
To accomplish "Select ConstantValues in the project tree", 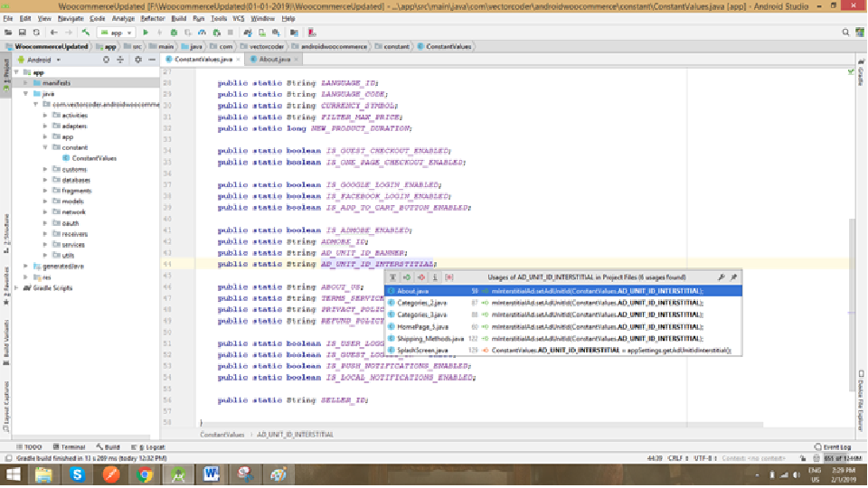I will (x=90, y=158).
